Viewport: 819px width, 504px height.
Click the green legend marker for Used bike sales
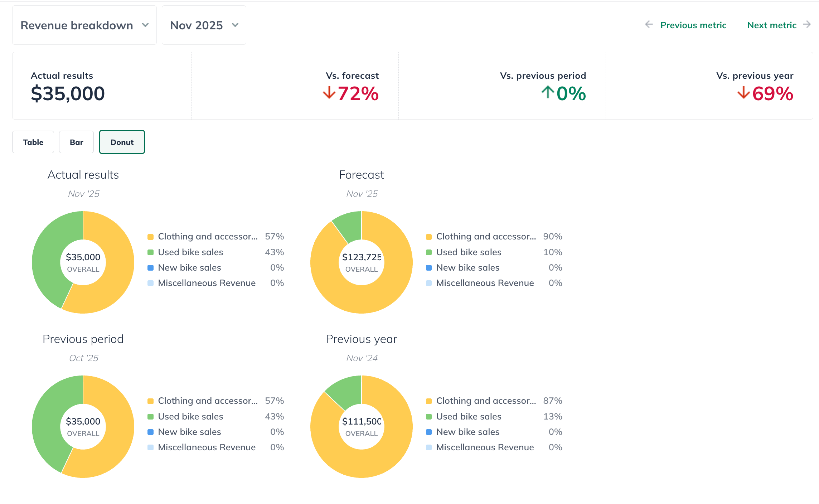pos(150,252)
